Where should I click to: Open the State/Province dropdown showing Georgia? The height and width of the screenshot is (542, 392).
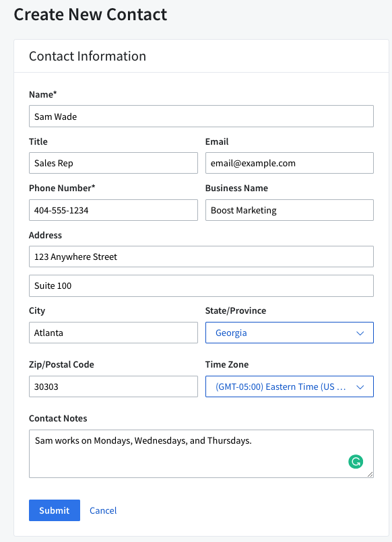coord(290,333)
